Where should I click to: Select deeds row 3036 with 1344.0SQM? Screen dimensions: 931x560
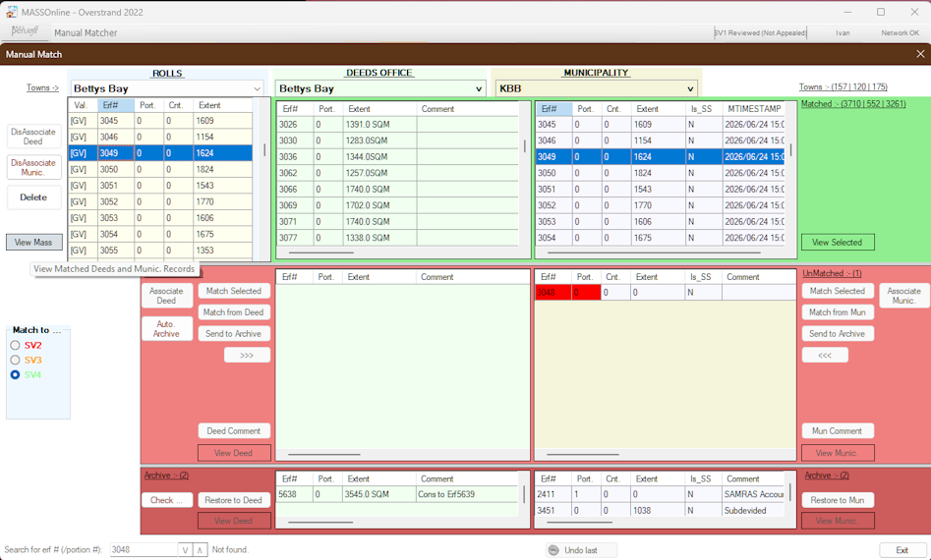click(398, 156)
